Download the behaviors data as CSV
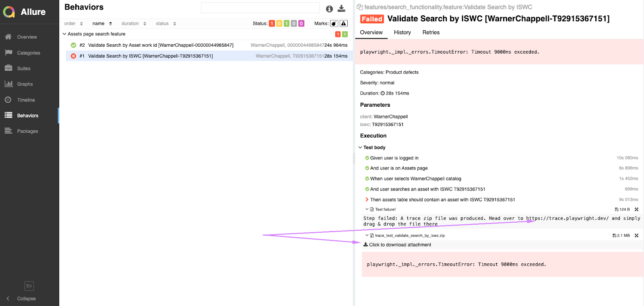The width and height of the screenshot is (644, 306). (341, 8)
